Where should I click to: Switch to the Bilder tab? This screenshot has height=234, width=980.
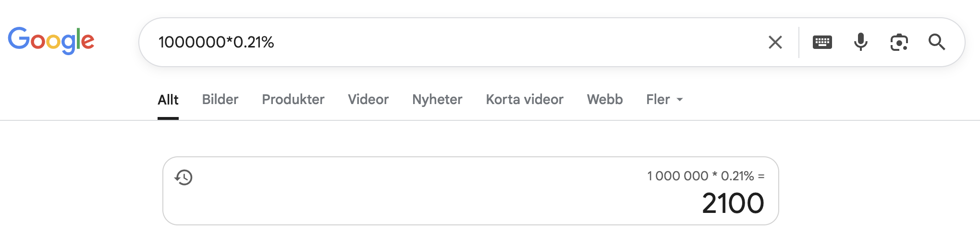220,100
